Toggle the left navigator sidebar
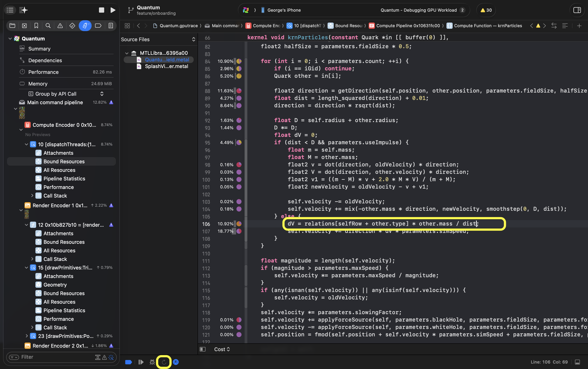Screen dimensions: 588x369 click(10, 10)
